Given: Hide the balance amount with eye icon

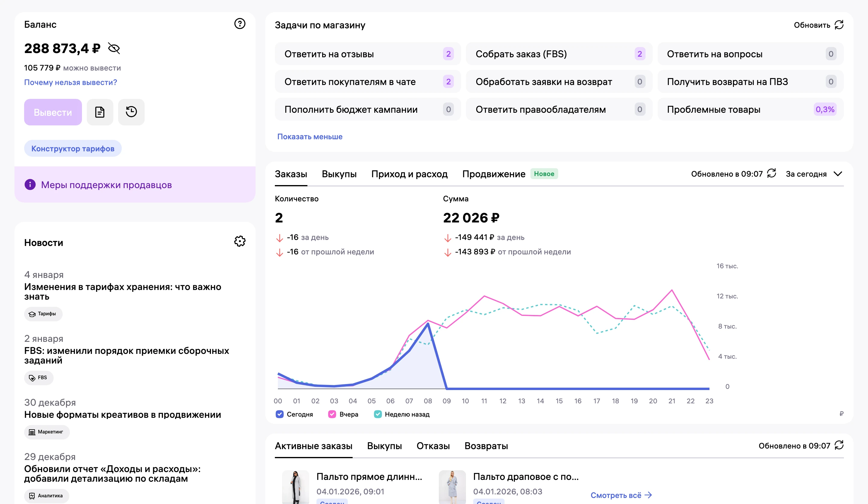Looking at the screenshot, I should click(114, 49).
